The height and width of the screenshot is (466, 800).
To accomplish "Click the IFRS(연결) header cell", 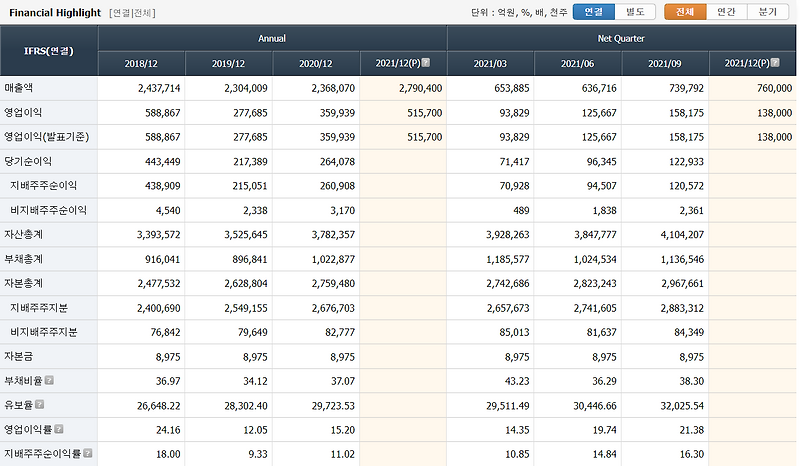I will [49, 51].
